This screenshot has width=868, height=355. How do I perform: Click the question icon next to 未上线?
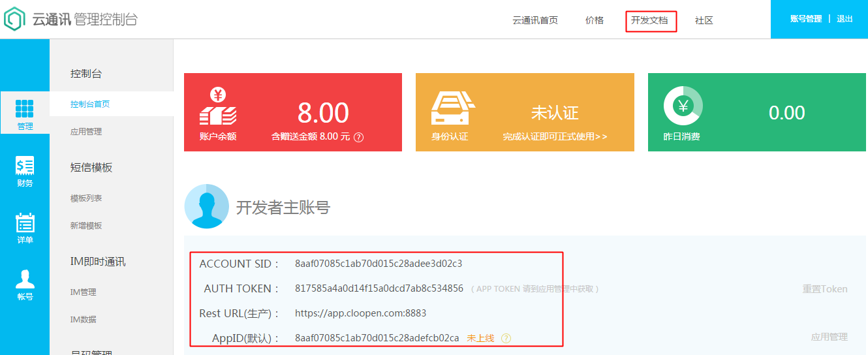coord(506,338)
